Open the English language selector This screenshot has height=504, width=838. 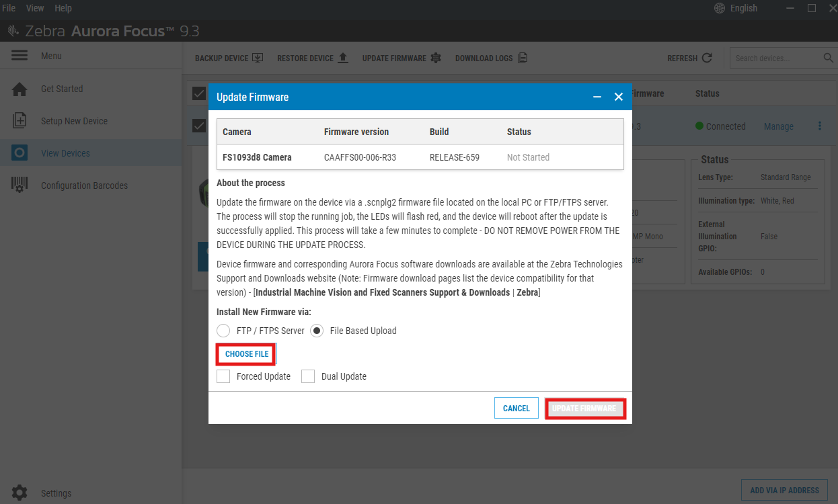[744, 8]
